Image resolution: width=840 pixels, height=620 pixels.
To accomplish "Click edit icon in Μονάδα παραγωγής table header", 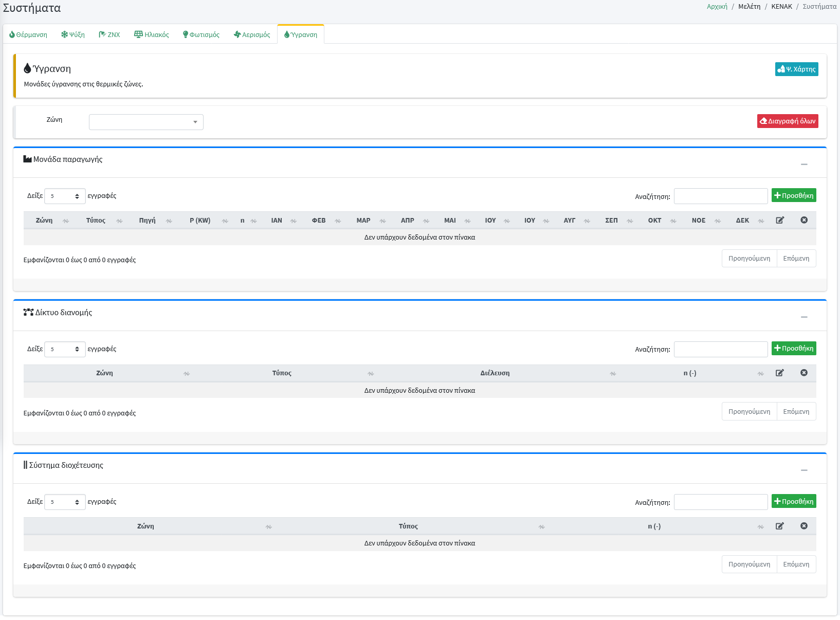I will coord(780,220).
